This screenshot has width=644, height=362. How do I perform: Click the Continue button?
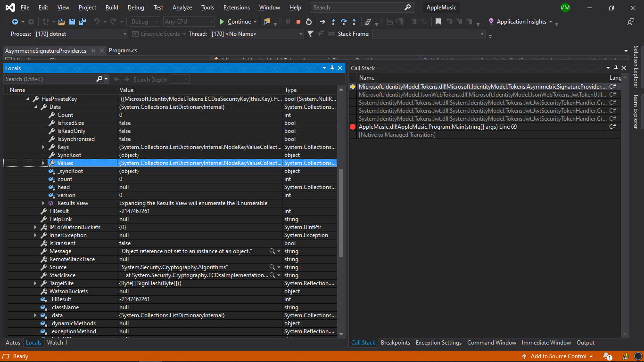(238, 22)
